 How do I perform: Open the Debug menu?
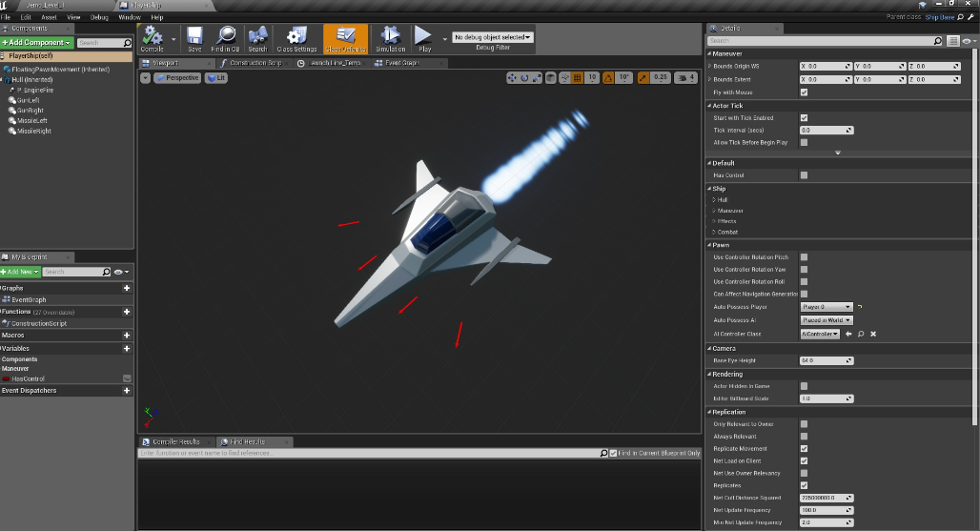(x=99, y=17)
